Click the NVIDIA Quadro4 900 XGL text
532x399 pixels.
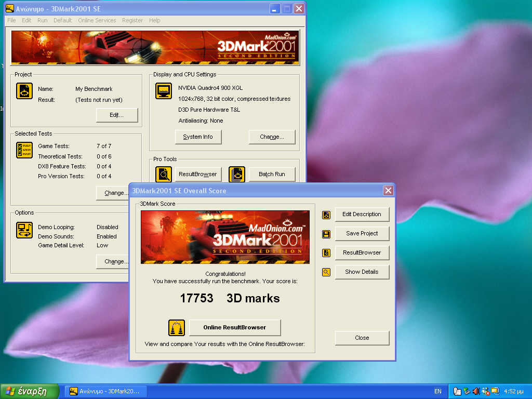(210, 88)
